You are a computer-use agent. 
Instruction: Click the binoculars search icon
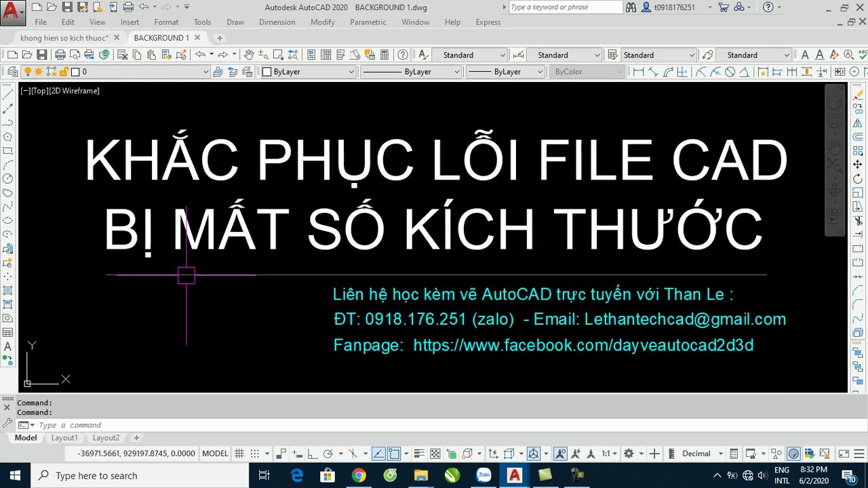click(x=631, y=7)
